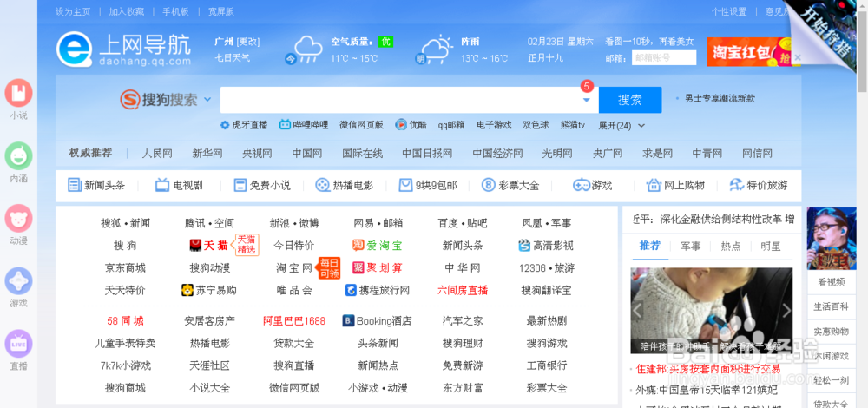Open 男士专享潮流新款 promo link
The image size is (868, 408).
(x=720, y=99)
